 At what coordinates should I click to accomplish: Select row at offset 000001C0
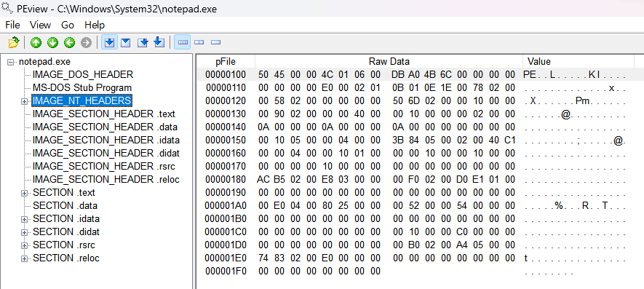pos(420,232)
